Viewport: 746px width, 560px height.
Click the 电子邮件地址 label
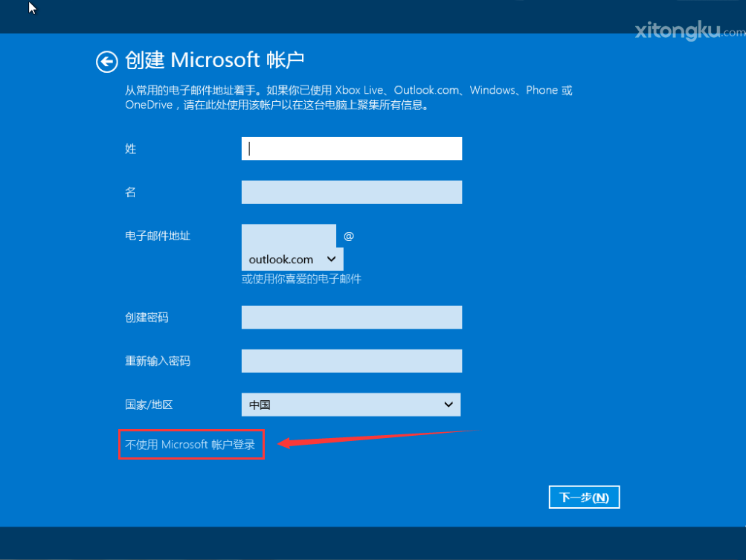(x=158, y=236)
